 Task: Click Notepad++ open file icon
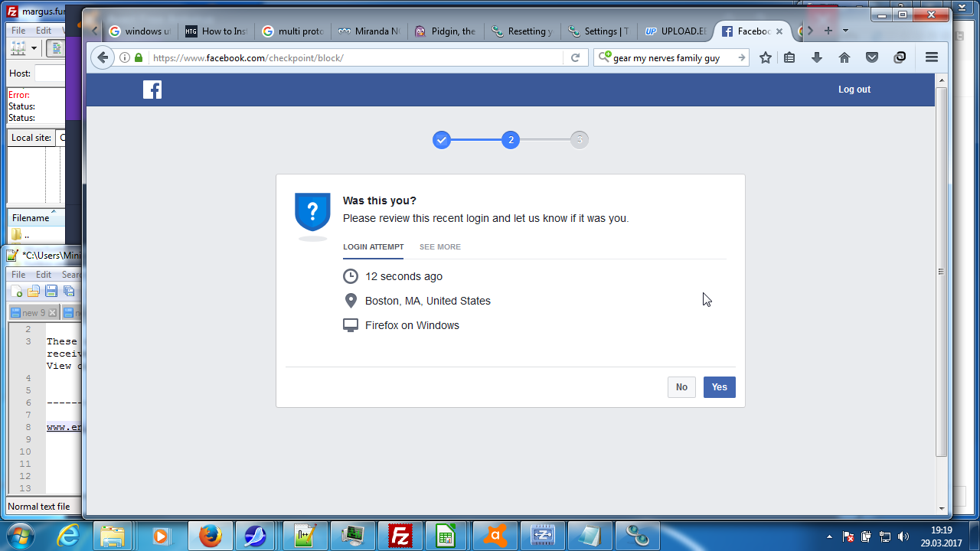tap(34, 291)
